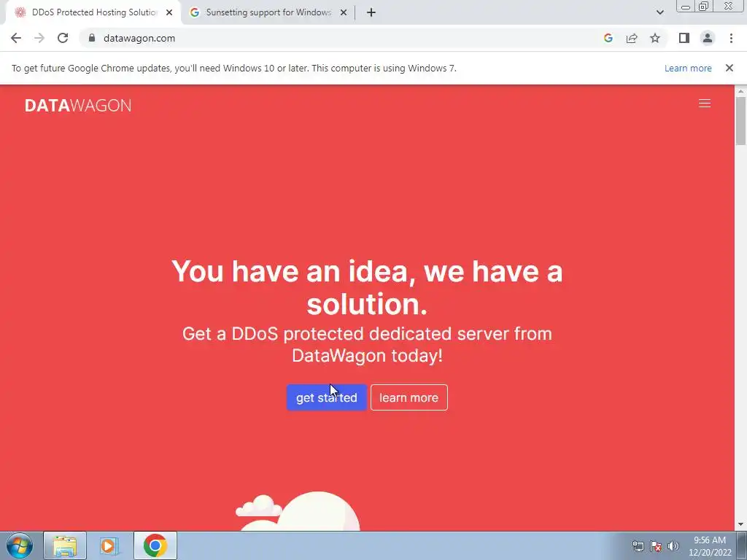Screen dimensions: 747x560
Task: Open the Windows Start menu
Action: click(x=20, y=545)
